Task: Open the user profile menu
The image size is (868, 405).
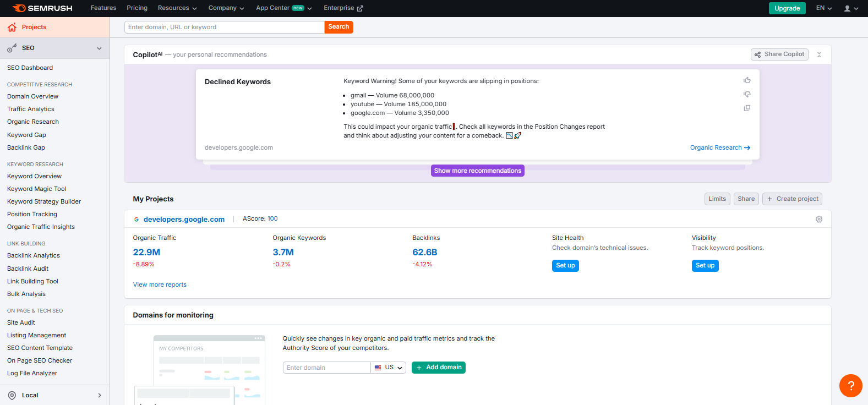Action: point(851,8)
